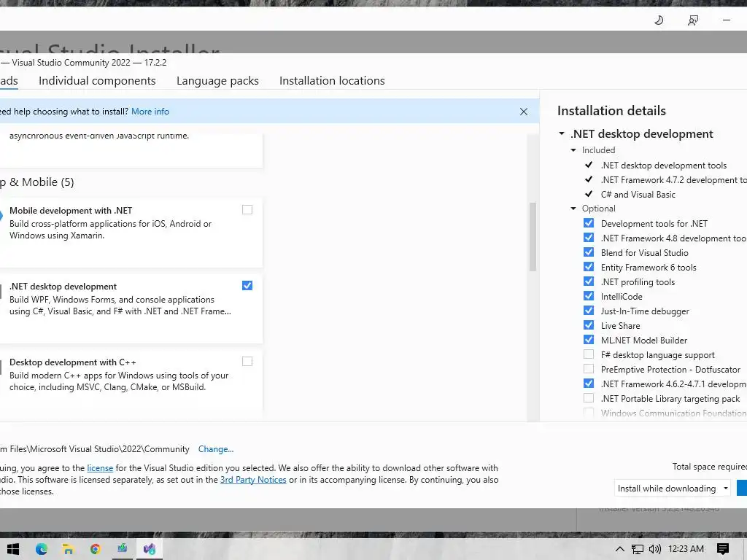Select the .NET desktop development workload card
The height and width of the screenshot is (560, 747).
coord(131,308)
